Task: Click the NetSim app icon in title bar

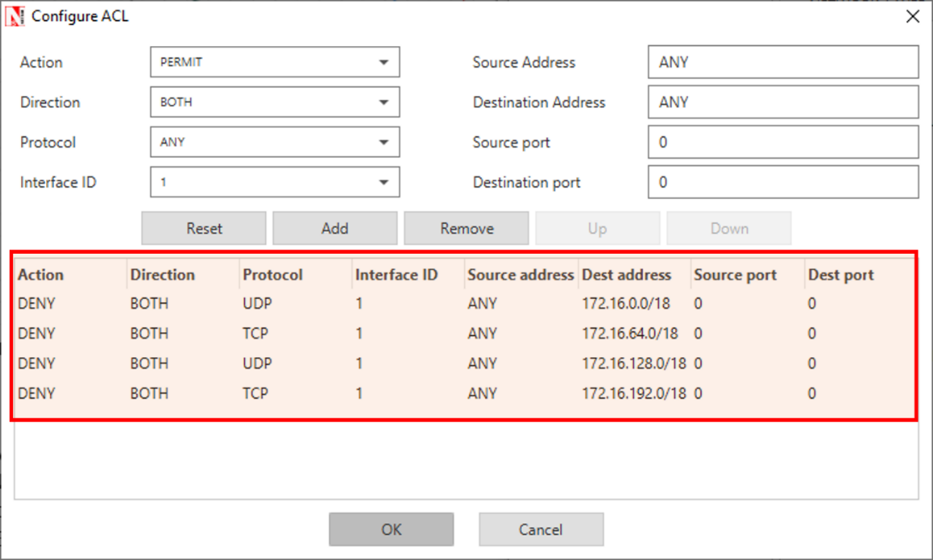Action: [x=15, y=16]
